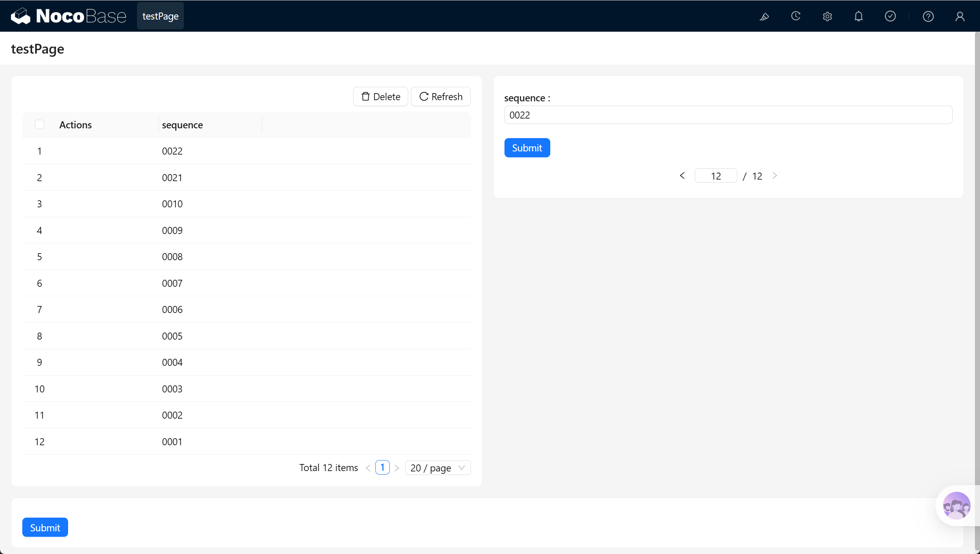Expand the 20 / page size dropdown
The width and height of the screenshot is (980, 554).
[x=438, y=468]
